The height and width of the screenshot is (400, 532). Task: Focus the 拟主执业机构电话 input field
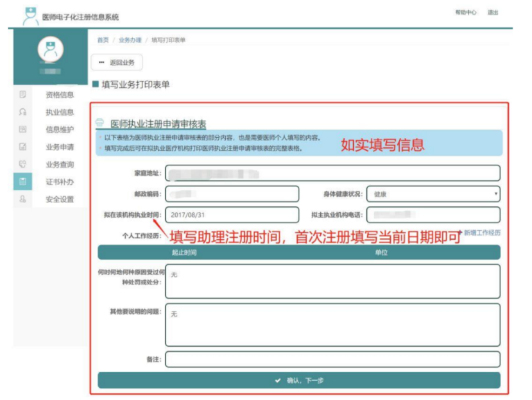[x=433, y=215]
